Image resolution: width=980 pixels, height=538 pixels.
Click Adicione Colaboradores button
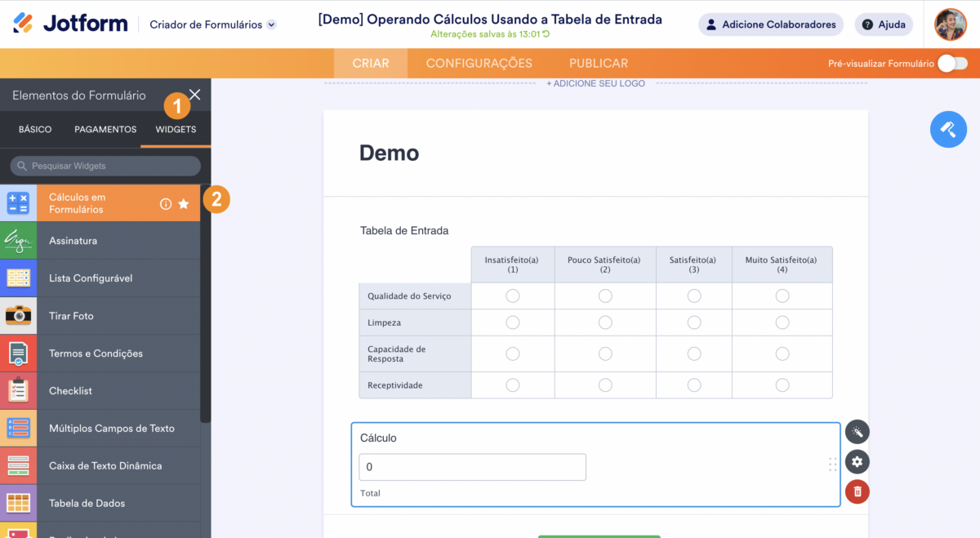pyautogui.click(x=771, y=24)
